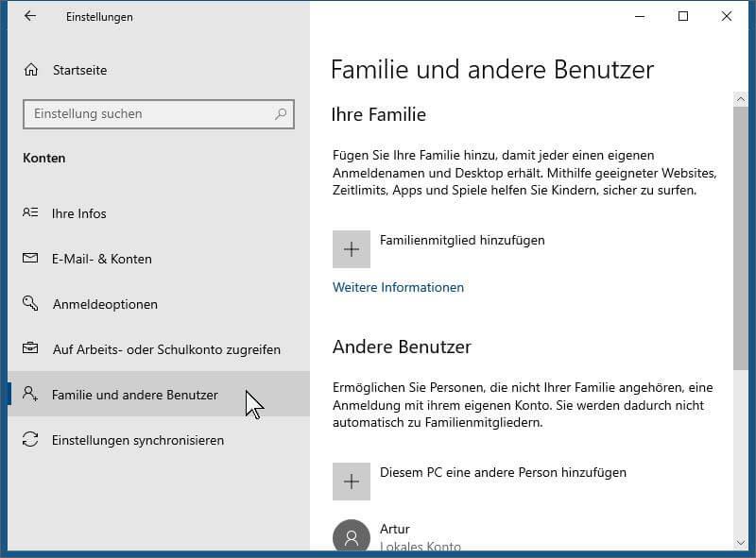Click the scrollbar up arrow
This screenshot has height=558, width=756.
[x=741, y=99]
